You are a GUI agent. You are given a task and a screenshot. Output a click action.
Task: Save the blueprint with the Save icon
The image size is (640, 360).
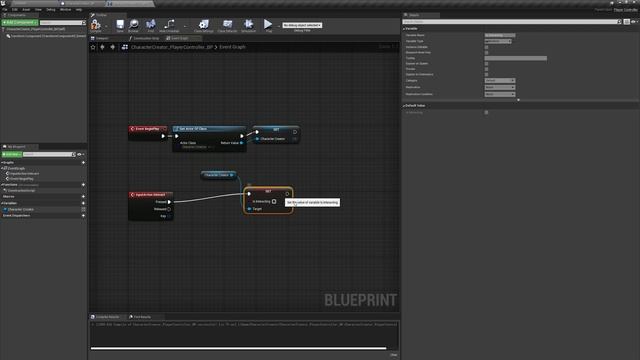pyautogui.click(x=120, y=25)
